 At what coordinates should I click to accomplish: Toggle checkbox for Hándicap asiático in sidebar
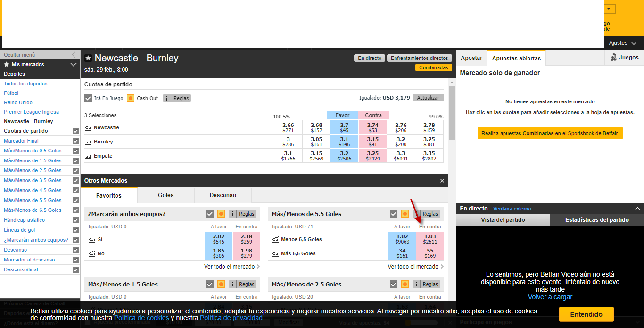point(75,220)
